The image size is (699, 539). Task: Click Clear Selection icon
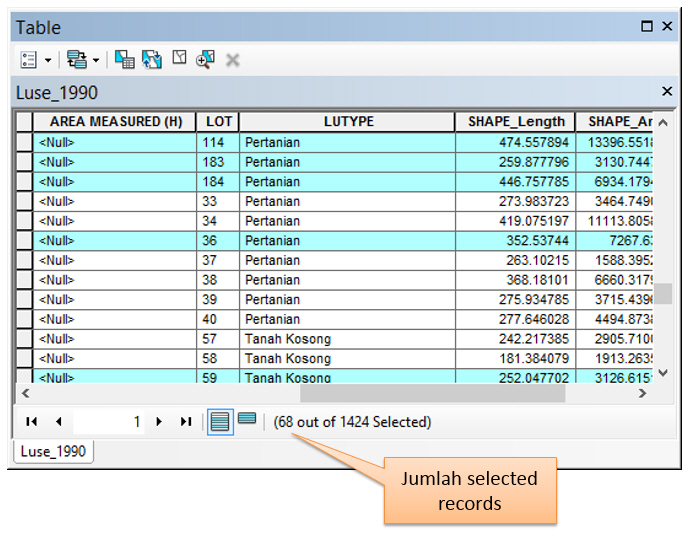point(179,58)
